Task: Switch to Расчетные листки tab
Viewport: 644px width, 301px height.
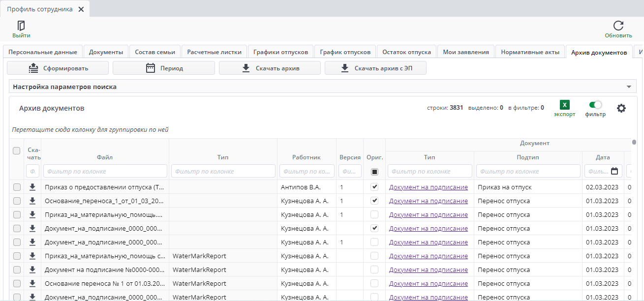Action: click(x=214, y=52)
